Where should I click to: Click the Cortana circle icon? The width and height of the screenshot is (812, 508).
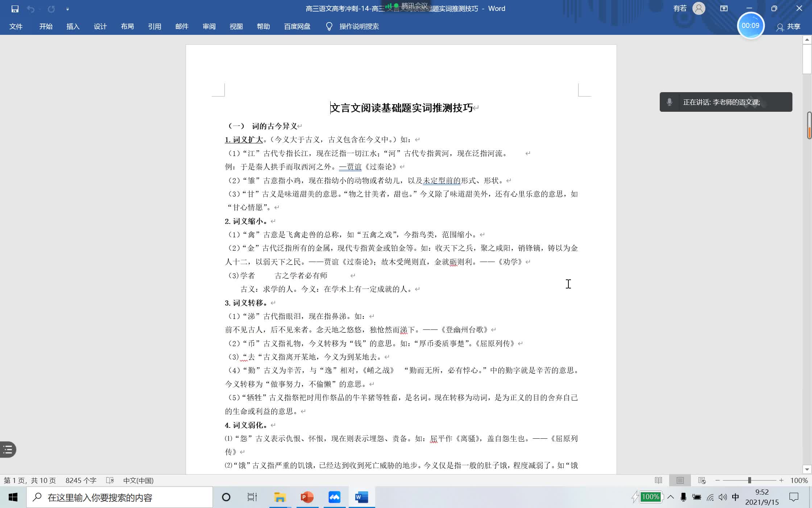226,497
